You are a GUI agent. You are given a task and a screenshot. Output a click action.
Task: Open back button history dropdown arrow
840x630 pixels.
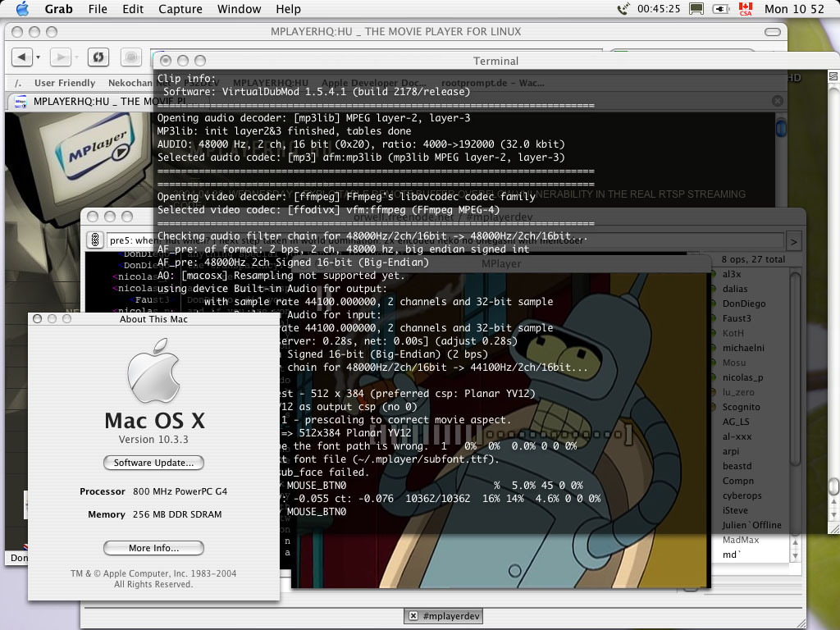click(x=36, y=57)
